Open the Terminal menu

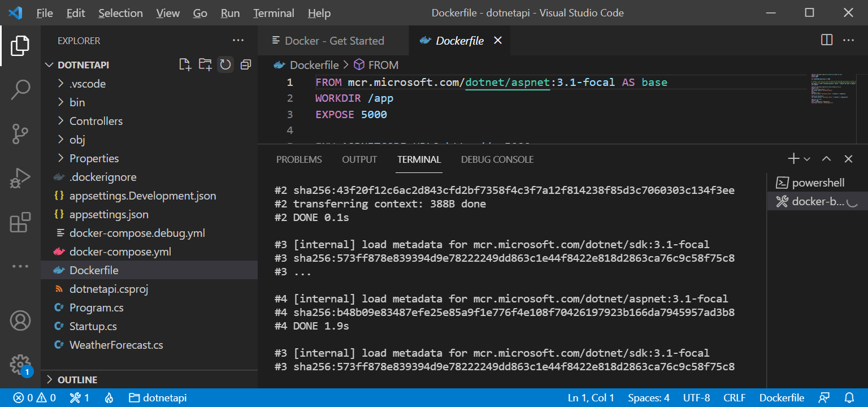[274, 13]
